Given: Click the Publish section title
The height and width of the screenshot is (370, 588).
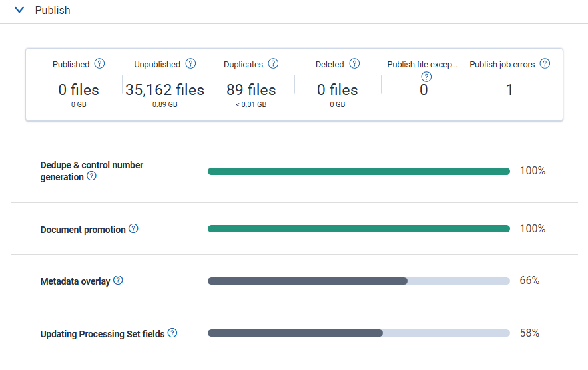Looking at the screenshot, I should (53, 10).
